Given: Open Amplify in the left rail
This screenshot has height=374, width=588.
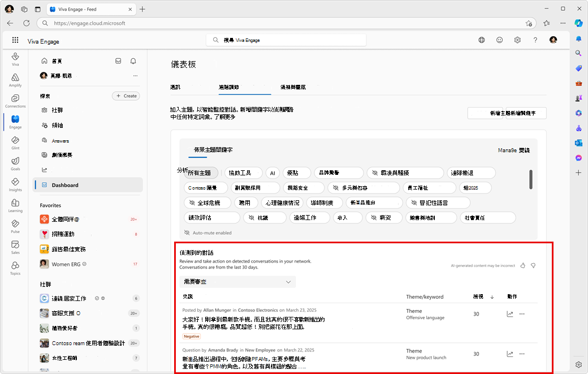Looking at the screenshot, I should [15, 80].
